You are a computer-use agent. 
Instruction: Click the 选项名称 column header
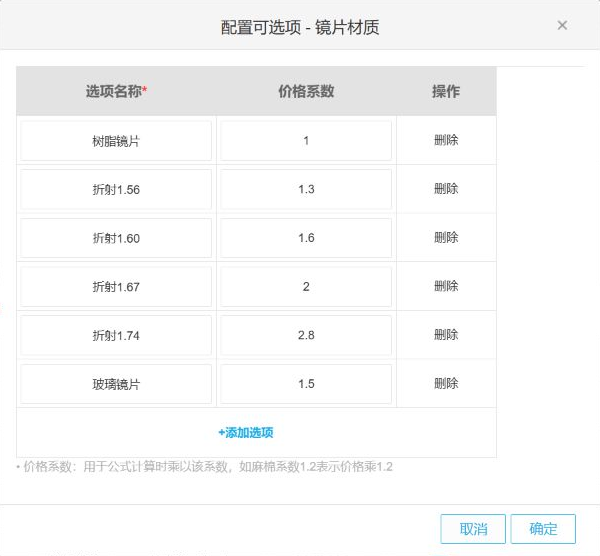116,91
